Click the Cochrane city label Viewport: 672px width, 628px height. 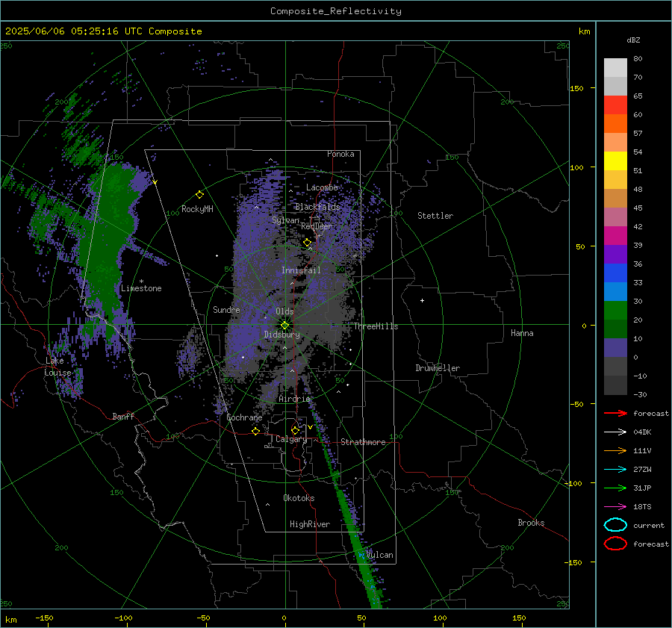(244, 417)
